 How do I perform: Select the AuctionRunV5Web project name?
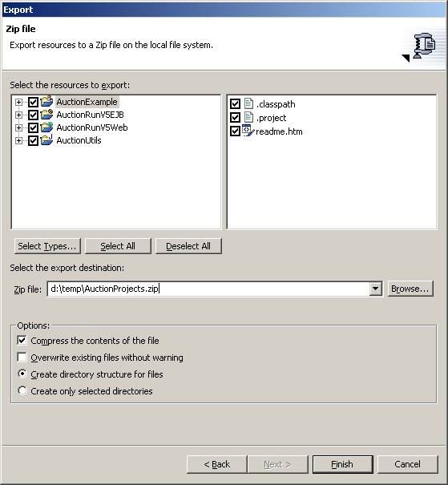(x=92, y=127)
